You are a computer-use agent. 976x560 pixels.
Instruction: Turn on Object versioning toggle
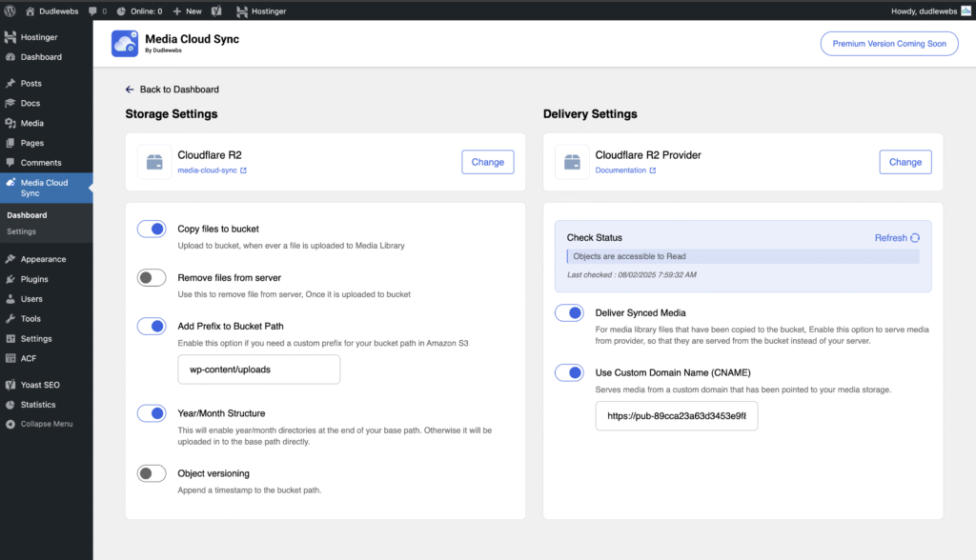tap(152, 473)
